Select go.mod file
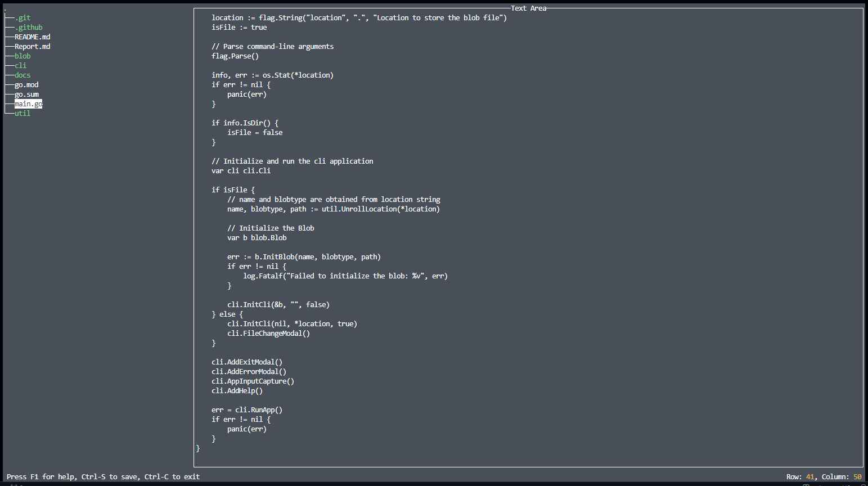Viewport: 868px width, 486px height. tap(26, 85)
